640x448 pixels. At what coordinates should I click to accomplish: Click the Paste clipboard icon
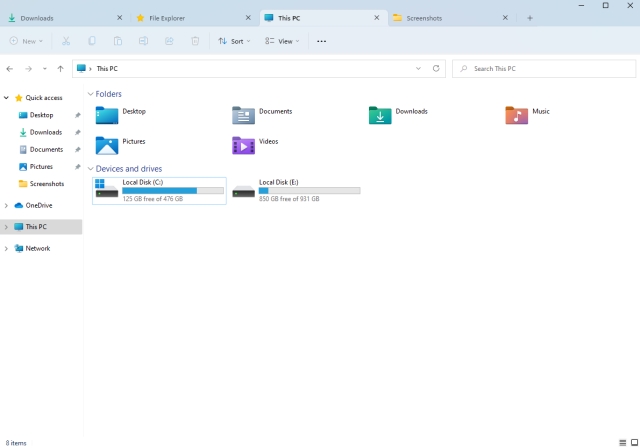click(118, 41)
